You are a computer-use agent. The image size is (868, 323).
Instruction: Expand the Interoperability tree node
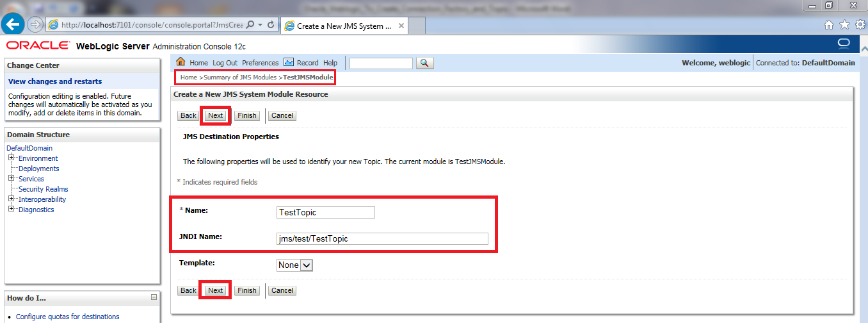pyautogui.click(x=11, y=199)
